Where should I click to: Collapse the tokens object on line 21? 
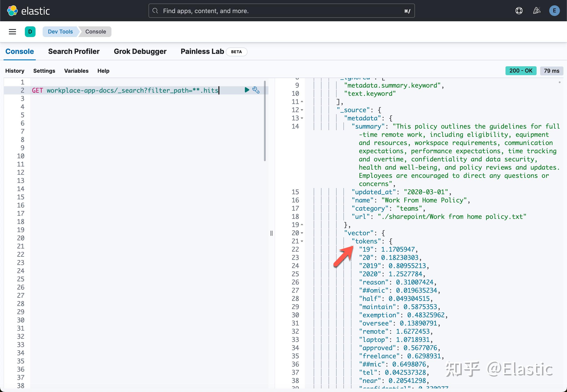pyautogui.click(x=302, y=241)
